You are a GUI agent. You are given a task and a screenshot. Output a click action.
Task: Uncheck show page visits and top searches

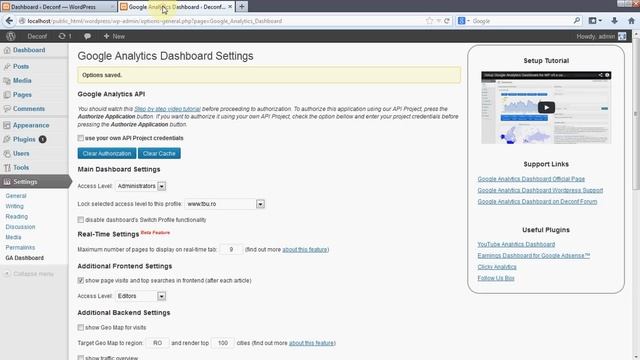click(80, 280)
